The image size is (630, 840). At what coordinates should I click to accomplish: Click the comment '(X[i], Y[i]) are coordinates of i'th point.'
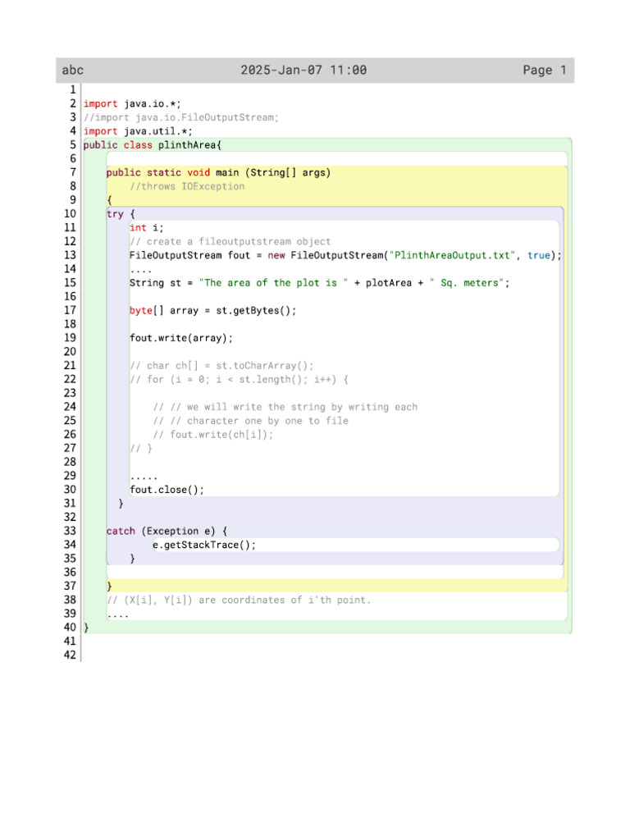[x=239, y=600]
